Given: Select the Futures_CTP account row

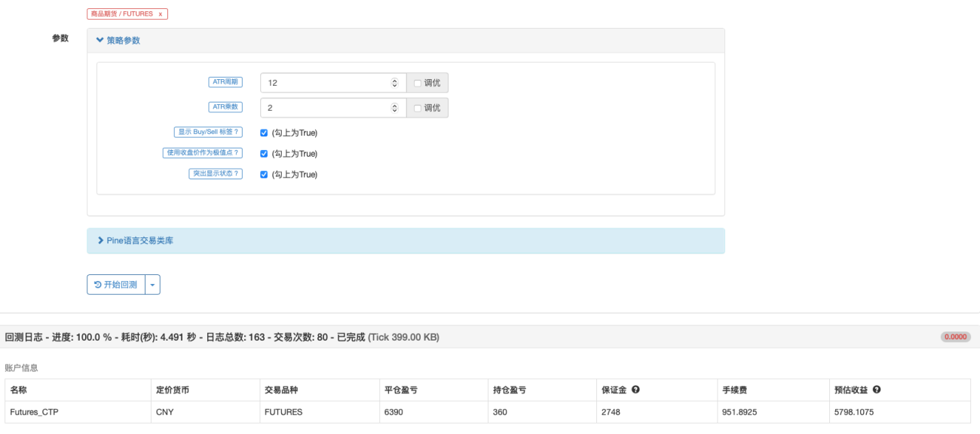Looking at the screenshot, I should point(488,412).
